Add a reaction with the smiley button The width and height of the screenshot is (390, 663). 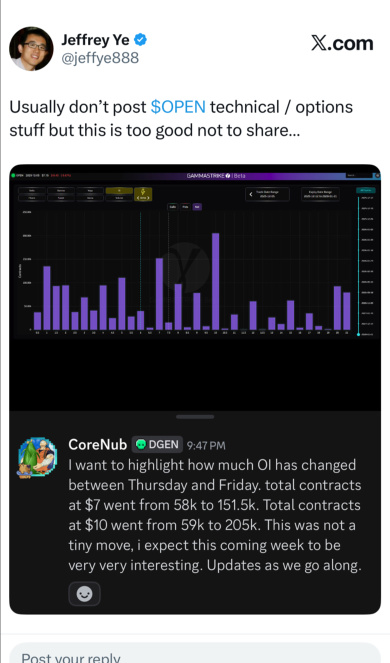tap(85, 594)
